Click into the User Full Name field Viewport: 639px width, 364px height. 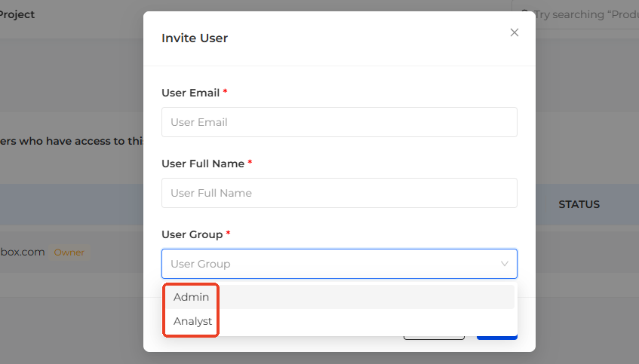coord(339,193)
